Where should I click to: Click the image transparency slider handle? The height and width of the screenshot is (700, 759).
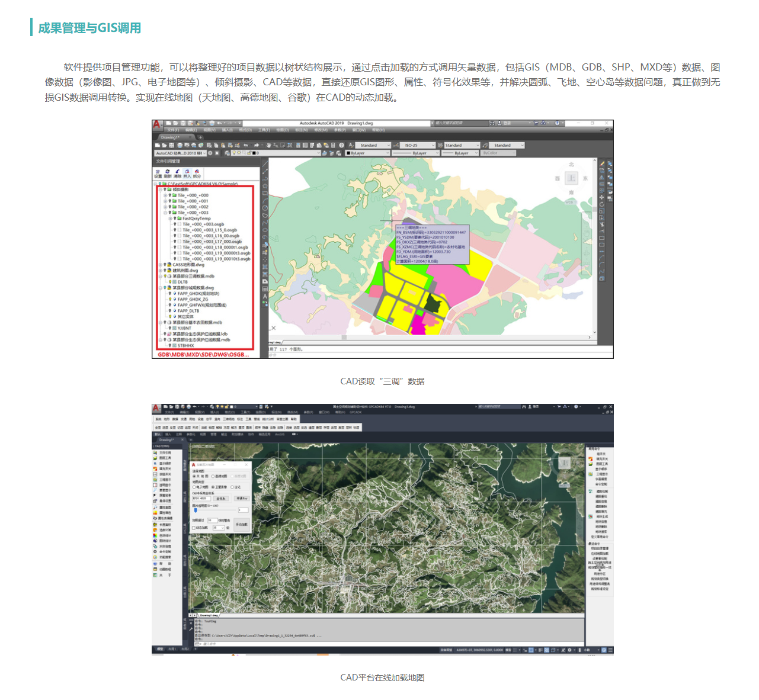click(x=195, y=510)
